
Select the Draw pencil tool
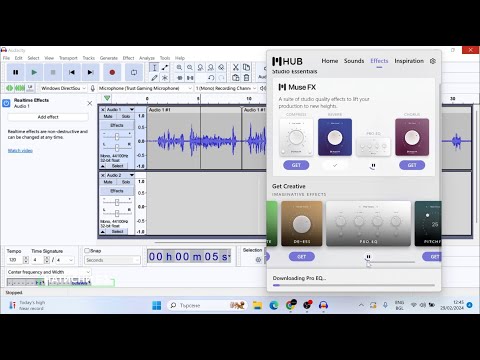(154, 78)
